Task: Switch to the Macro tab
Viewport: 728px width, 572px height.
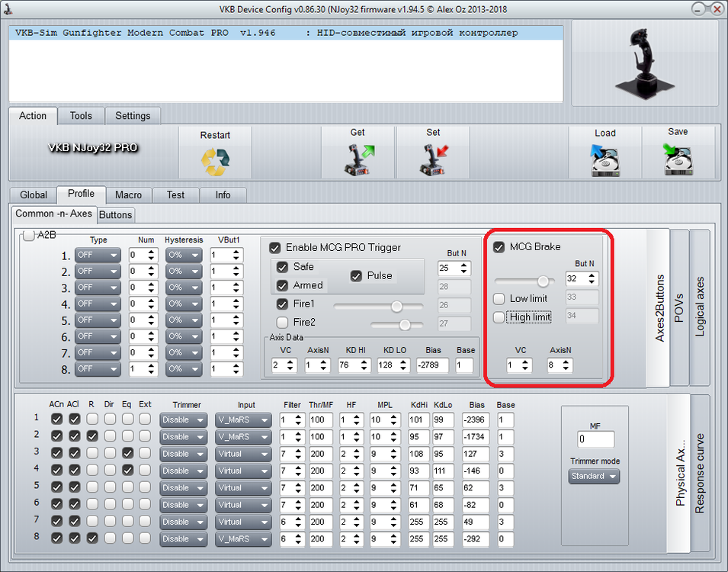Action: pyautogui.click(x=128, y=195)
